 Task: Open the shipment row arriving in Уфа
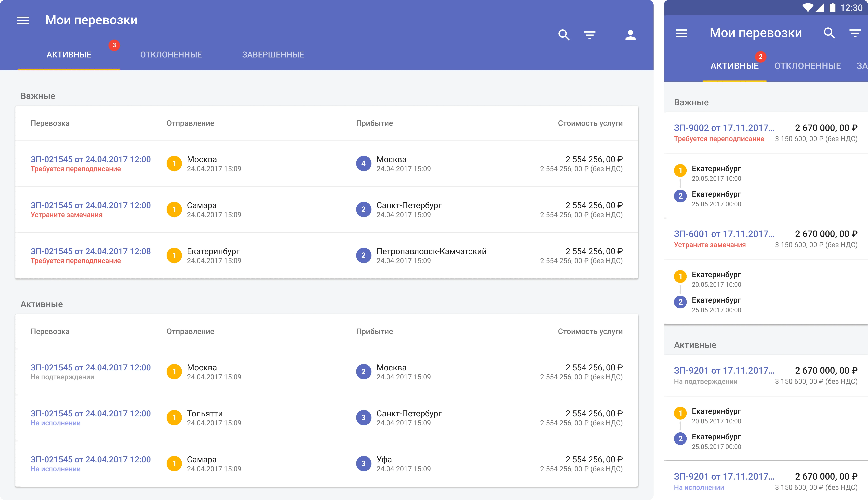click(x=327, y=464)
